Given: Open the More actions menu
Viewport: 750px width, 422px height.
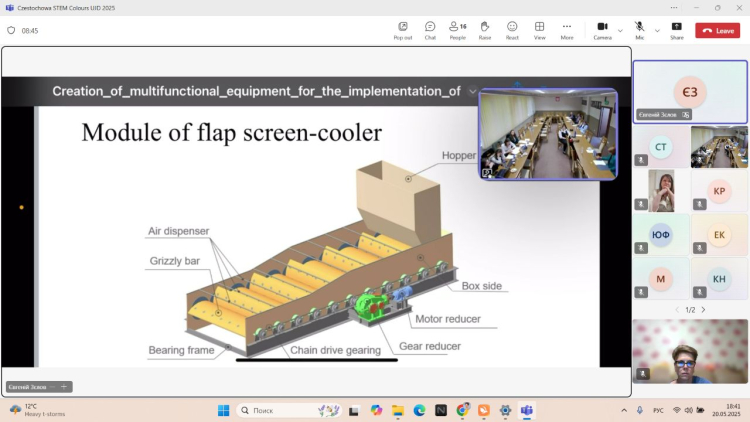Looking at the screenshot, I should [x=567, y=30].
